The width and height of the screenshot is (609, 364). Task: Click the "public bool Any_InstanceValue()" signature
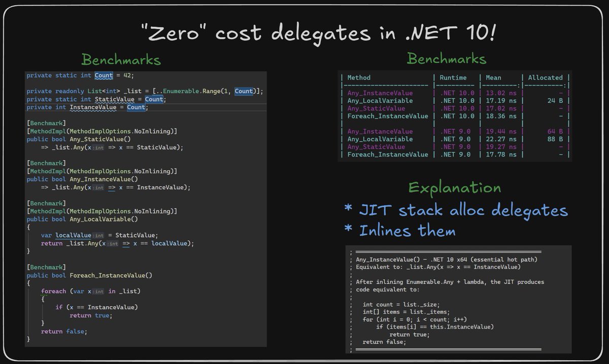pyautogui.click(x=81, y=179)
